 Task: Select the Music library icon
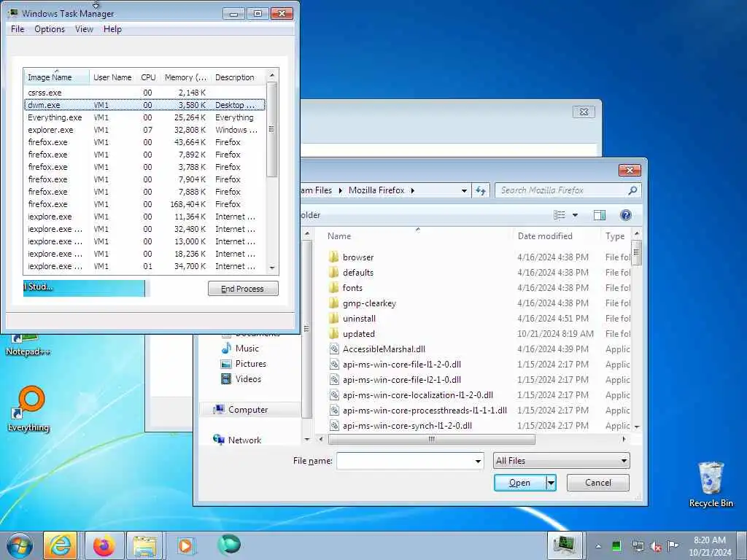[227, 349]
